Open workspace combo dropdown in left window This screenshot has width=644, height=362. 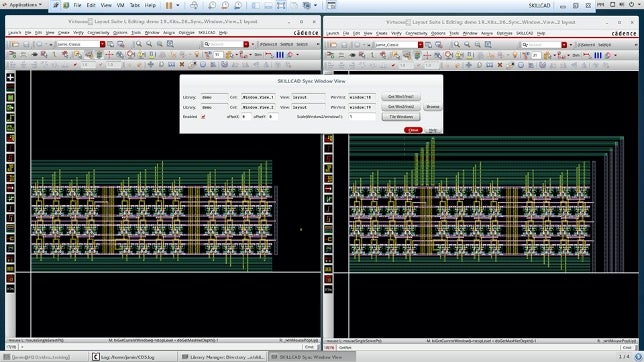pyautogui.click(x=102, y=44)
